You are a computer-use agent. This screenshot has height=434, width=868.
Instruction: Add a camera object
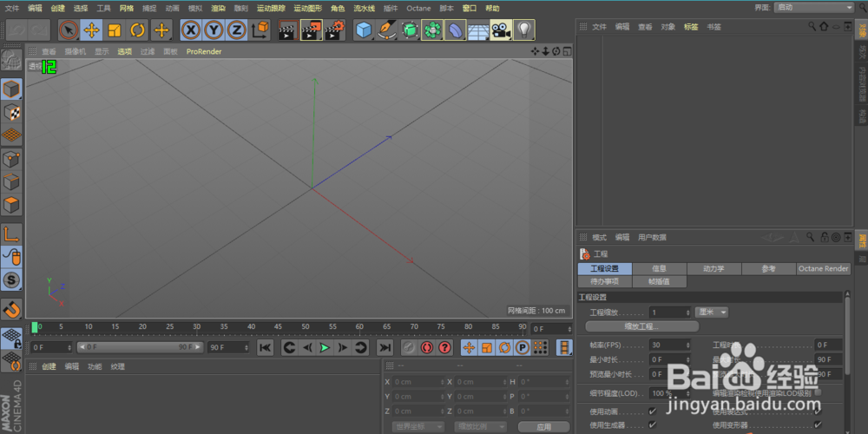501,30
